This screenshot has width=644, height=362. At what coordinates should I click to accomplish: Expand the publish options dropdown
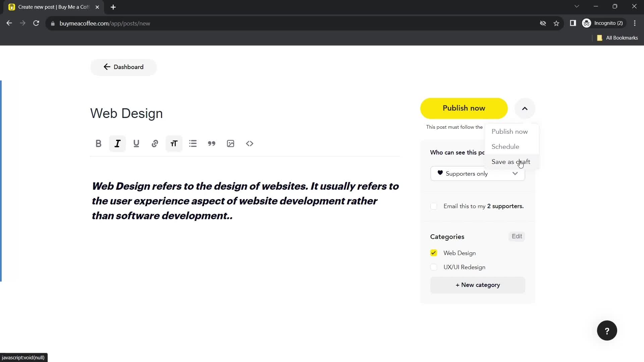525,108
